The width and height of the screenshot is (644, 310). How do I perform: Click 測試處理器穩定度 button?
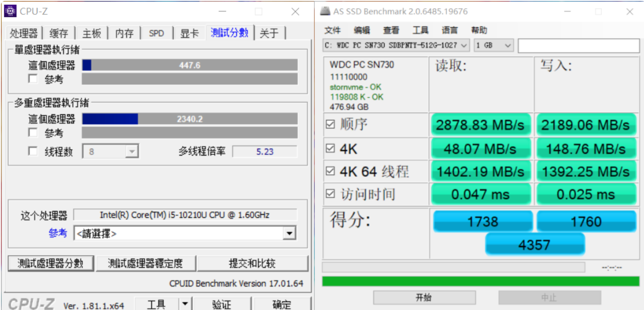[x=145, y=263]
